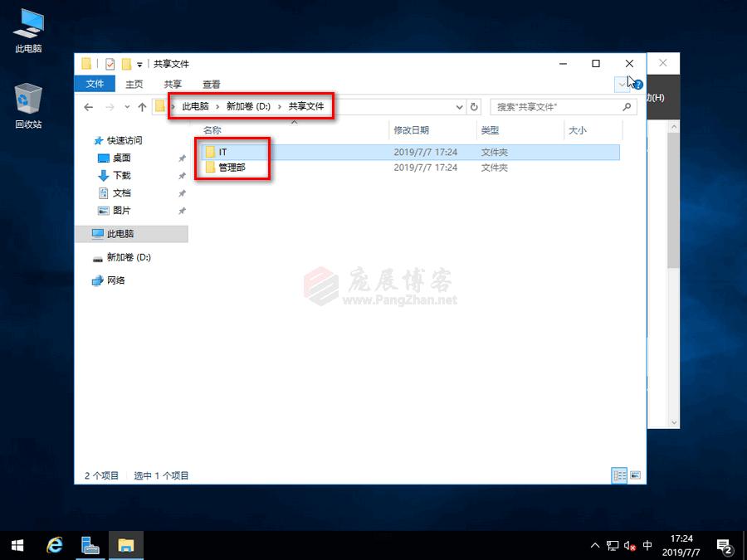Refresh the folder with the refresh icon
Screen dimensions: 747x560
pyautogui.click(x=473, y=106)
